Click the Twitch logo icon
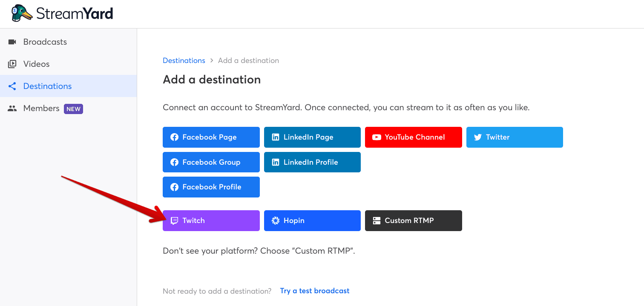The image size is (644, 306). pos(174,220)
